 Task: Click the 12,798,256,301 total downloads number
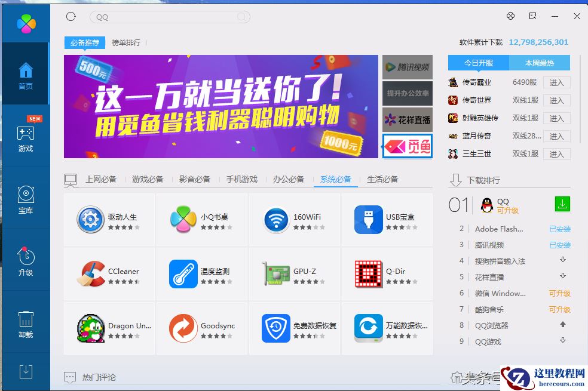pos(538,42)
